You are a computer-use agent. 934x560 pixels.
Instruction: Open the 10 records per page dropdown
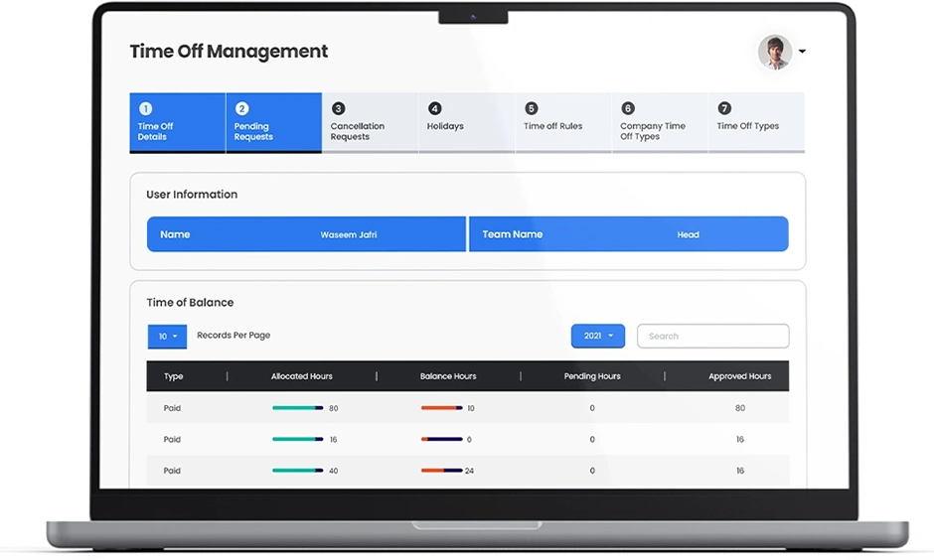click(167, 337)
